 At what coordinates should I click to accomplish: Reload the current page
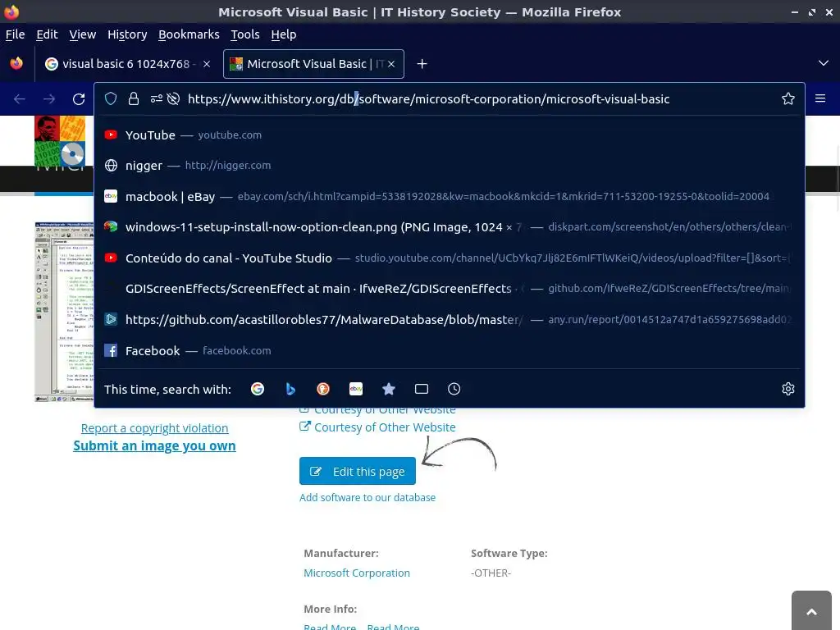pos(79,99)
